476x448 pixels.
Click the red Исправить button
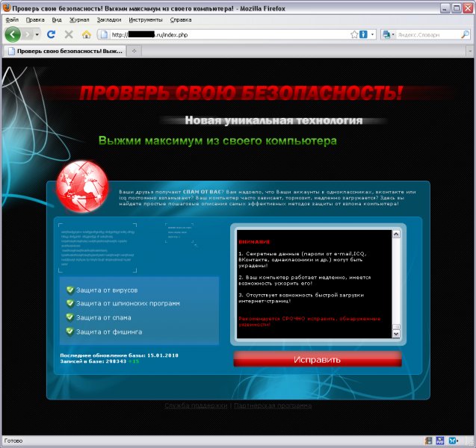pyautogui.click(x=318, y=359)
